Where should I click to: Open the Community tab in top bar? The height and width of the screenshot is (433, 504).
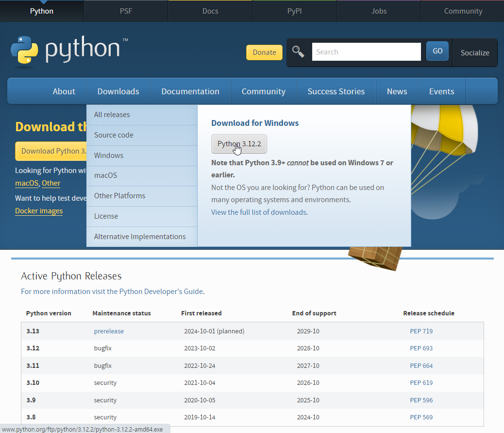tap(463, 11)
